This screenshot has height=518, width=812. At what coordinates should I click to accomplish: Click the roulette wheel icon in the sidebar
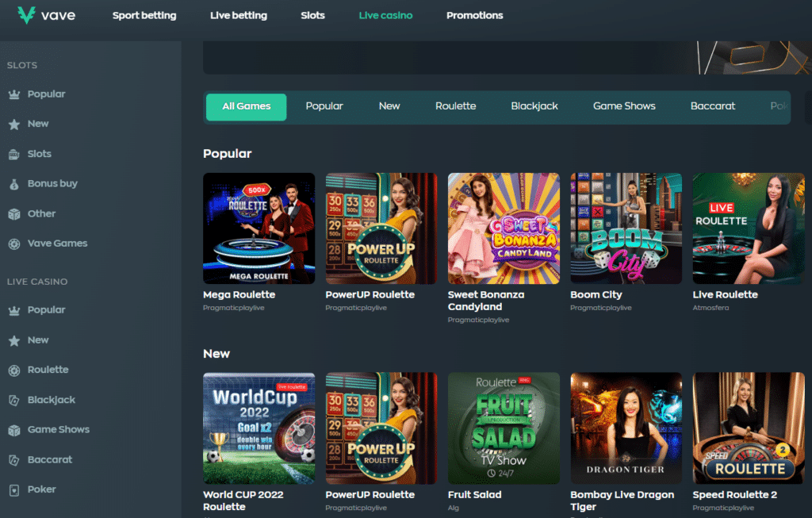pos(14,370)
